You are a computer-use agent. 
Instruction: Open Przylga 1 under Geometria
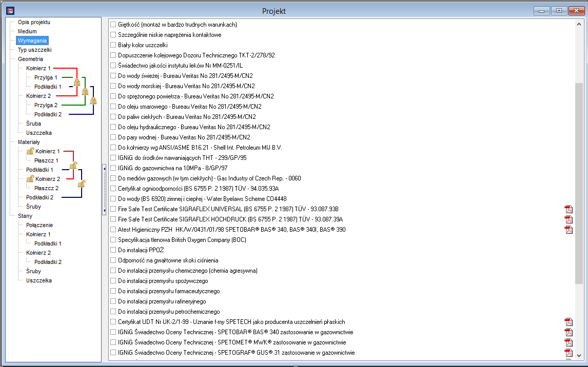tap(46, 77)
